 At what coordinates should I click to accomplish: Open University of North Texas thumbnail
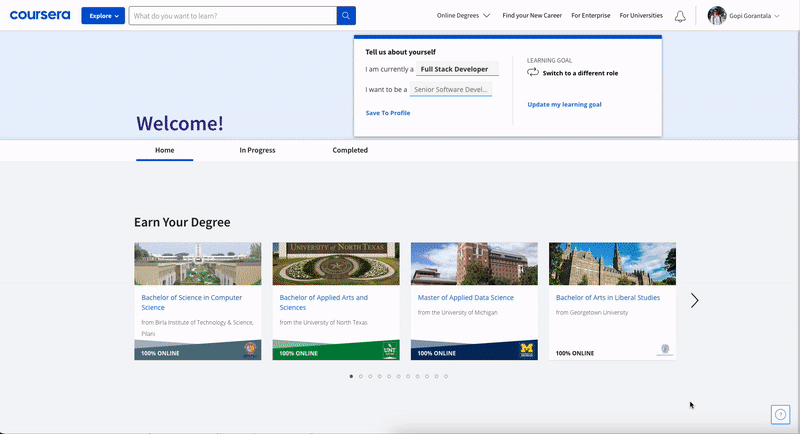[x=336, y=264]
